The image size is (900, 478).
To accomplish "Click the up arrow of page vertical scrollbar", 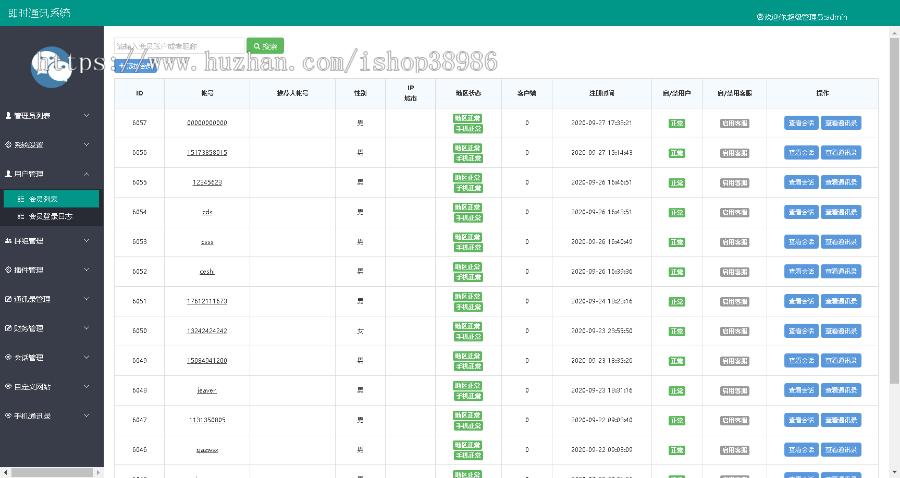I will (x=894, y=32).
